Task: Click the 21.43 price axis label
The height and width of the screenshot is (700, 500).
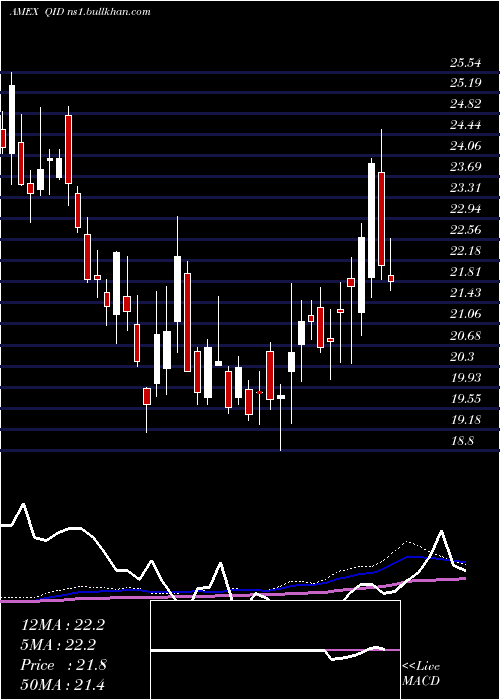Action: pos(466,292)
